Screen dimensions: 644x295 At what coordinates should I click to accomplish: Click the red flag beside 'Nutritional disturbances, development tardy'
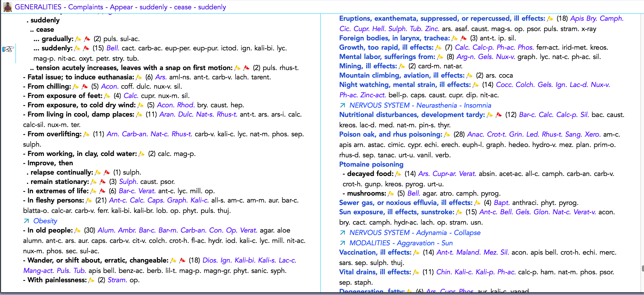click(499, 115)
